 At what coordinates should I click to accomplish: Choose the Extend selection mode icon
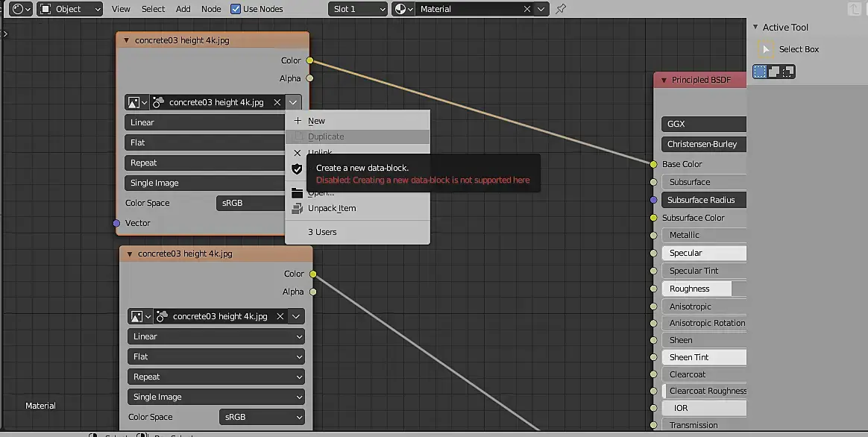774,72
